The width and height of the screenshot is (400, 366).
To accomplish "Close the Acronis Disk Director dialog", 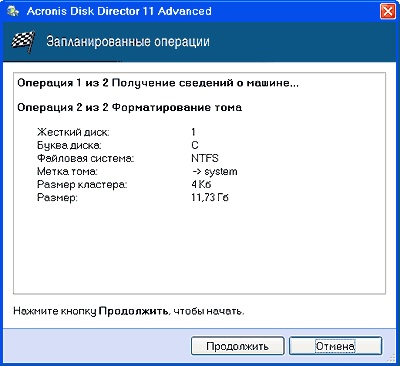I will [x=388, y=12].
